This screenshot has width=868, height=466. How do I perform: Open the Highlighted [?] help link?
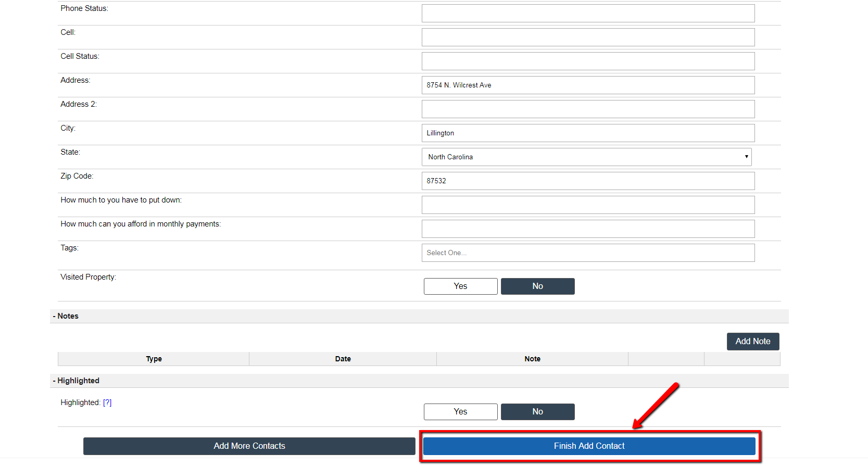coord(107,402)
